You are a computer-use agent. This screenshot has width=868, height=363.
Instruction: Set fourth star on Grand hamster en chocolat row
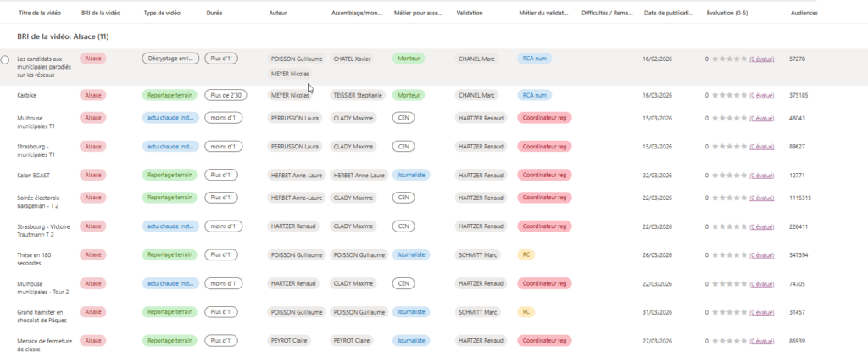click(x=737, y=312)
